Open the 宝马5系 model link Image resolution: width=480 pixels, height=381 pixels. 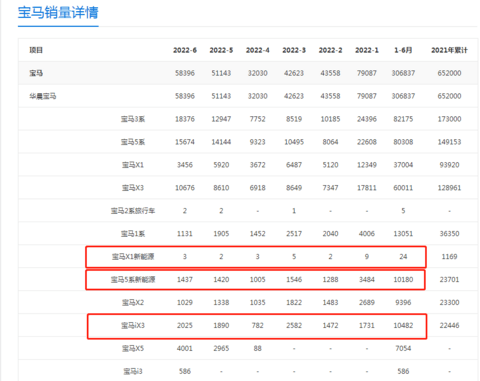click(133, 142)
